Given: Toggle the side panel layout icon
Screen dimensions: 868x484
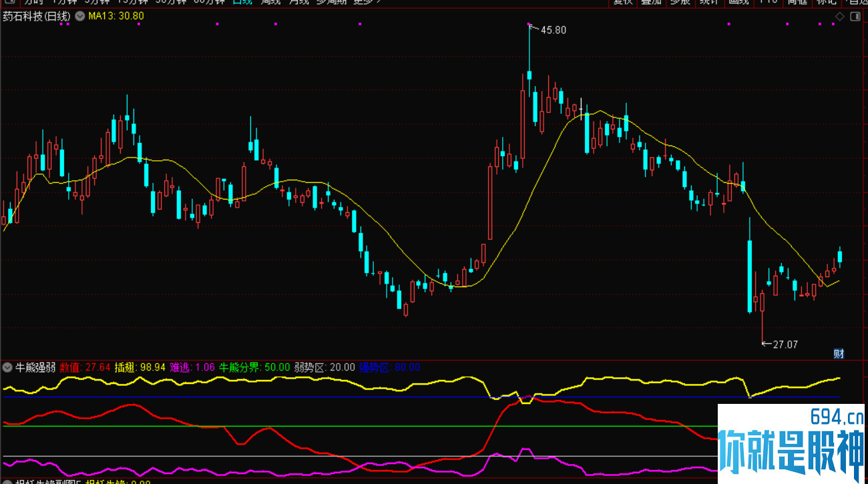Looking at the screenshot, I should click(x=856, y=16).
